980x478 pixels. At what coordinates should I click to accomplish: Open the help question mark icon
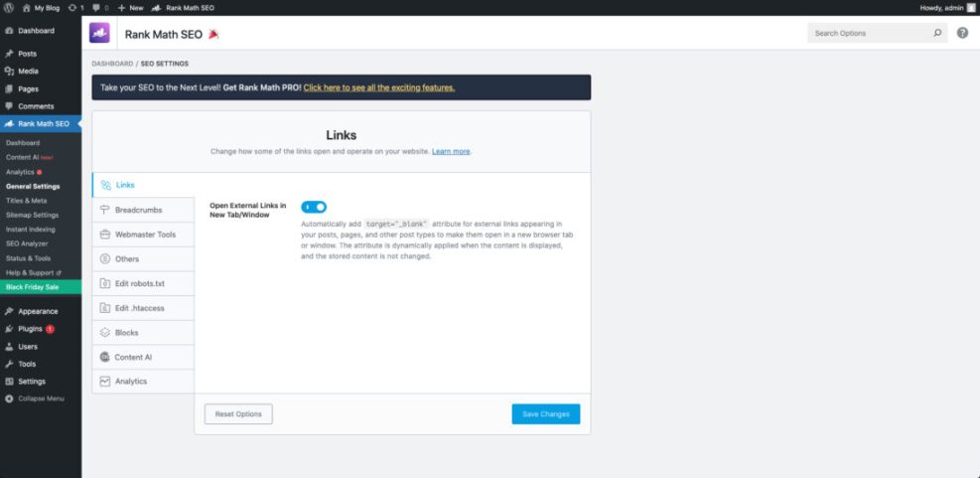(962, 33)
